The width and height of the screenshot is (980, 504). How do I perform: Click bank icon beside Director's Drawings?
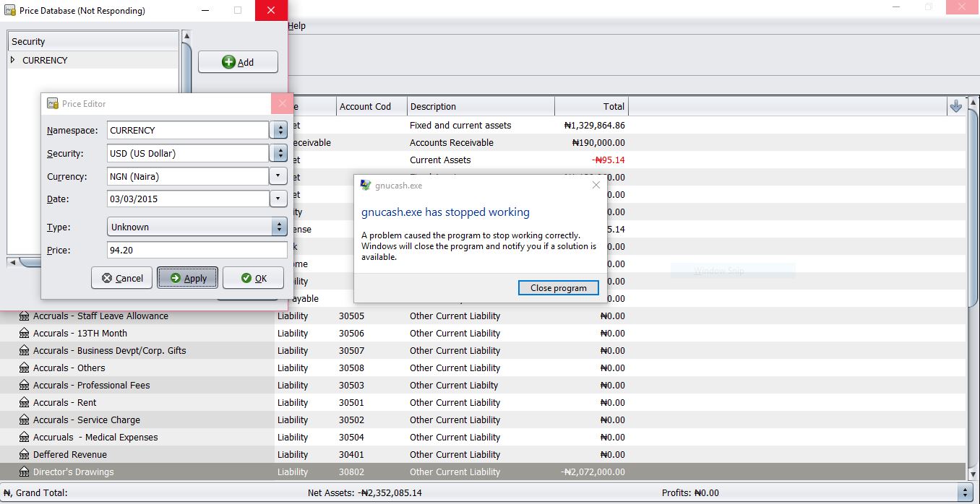point(24,472)
